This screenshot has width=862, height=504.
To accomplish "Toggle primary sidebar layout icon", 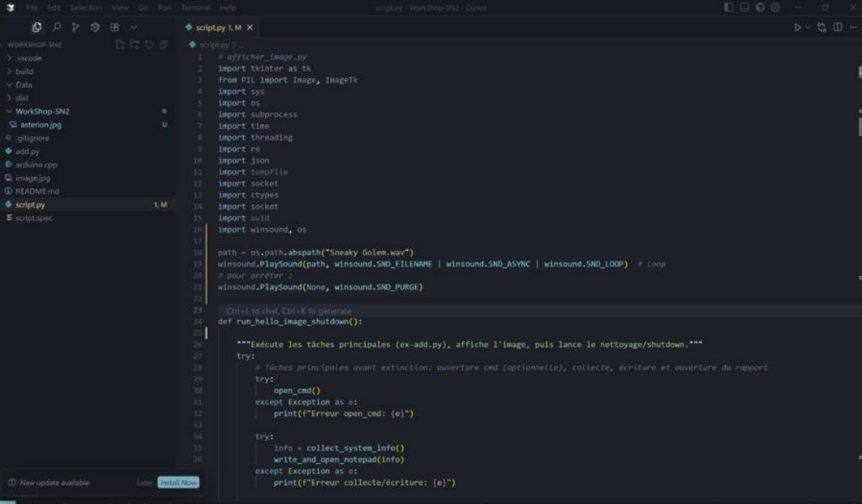I will click(728, 8).
